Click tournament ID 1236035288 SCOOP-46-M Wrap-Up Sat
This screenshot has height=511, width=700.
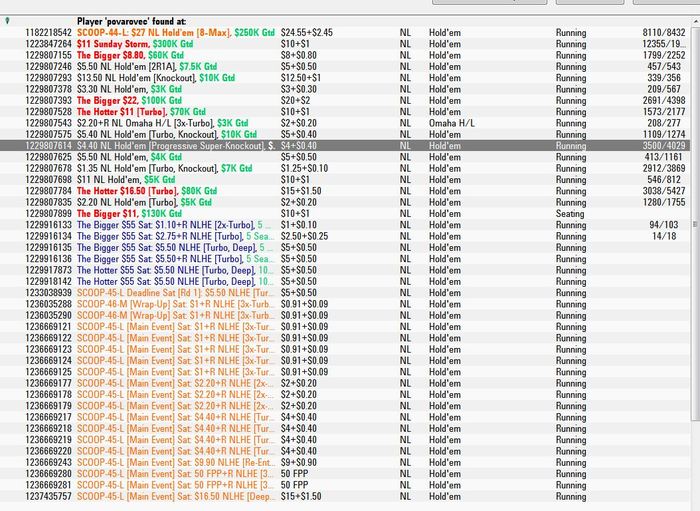point(48,304)
